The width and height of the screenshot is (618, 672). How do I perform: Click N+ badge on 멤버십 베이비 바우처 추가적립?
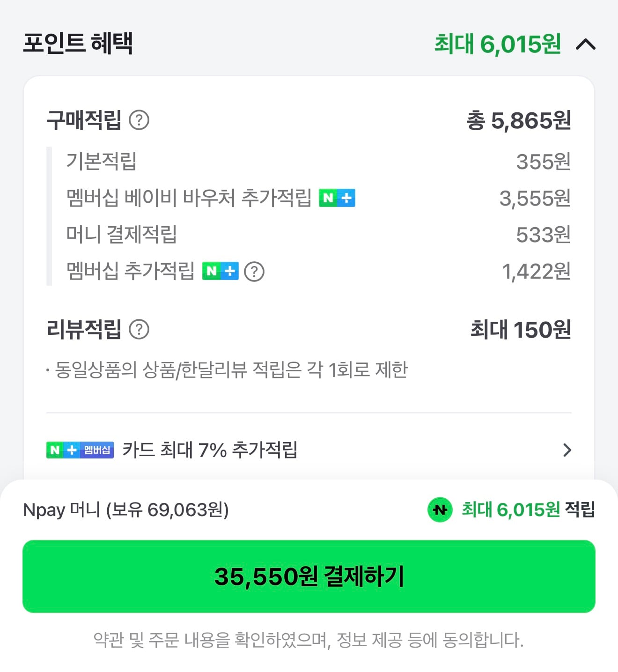(337, 198)
